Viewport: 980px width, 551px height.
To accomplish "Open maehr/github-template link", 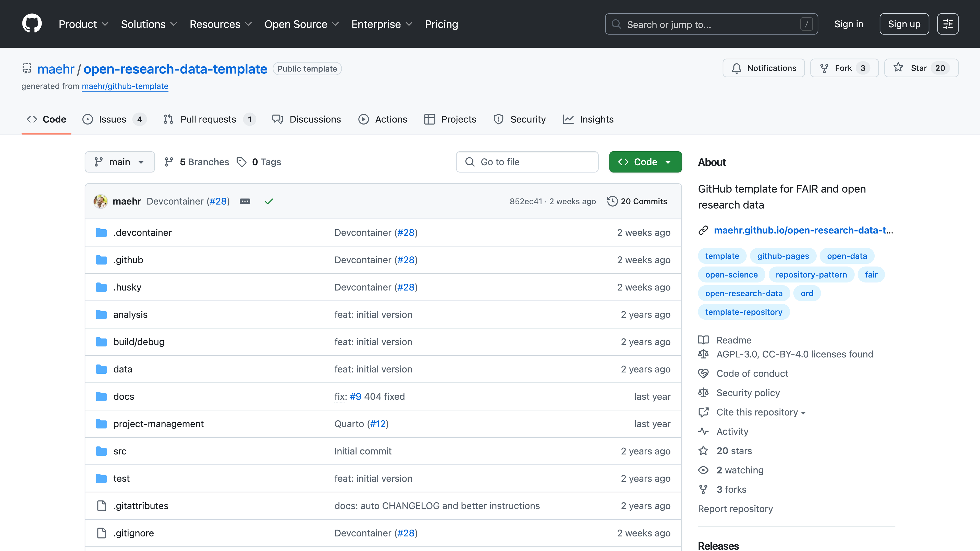I will (125, 86).
